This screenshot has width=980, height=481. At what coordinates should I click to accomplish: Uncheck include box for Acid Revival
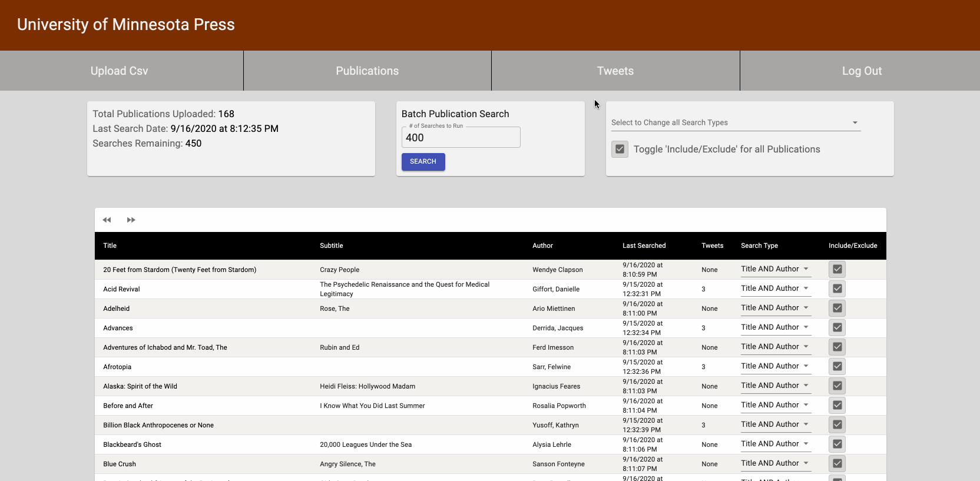(x=837, y=289)
